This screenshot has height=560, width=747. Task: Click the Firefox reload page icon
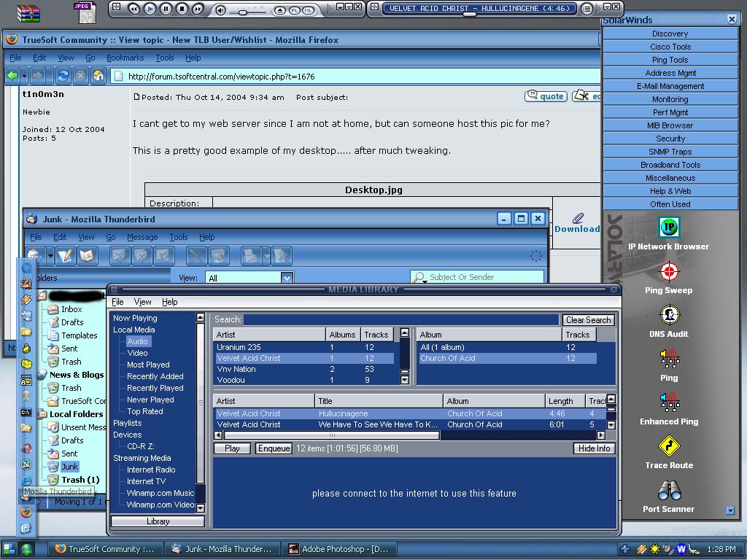(x=63, y=76)
